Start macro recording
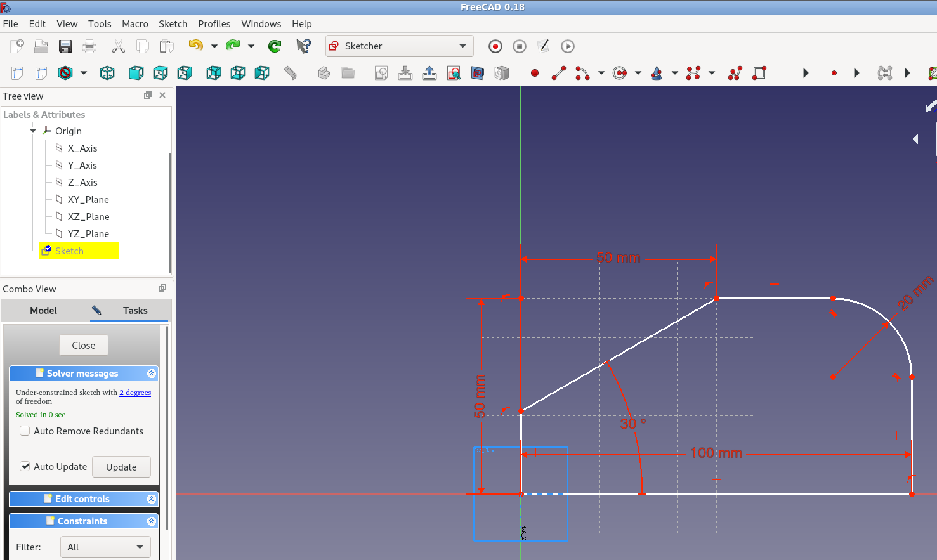 point(495,46)
